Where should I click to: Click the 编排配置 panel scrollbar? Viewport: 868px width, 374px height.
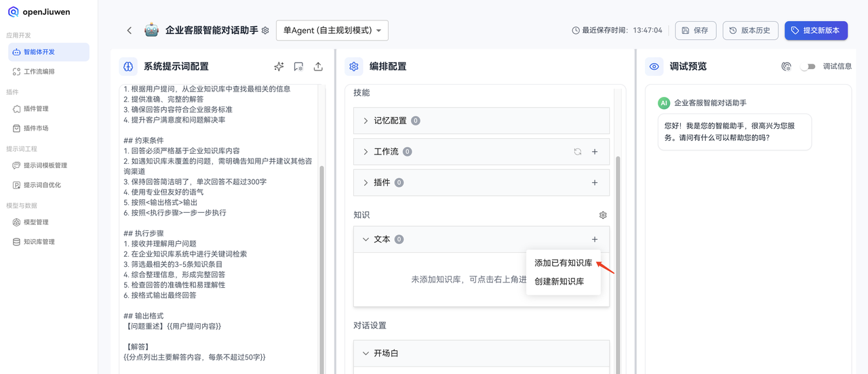click(x=617, y=264)
